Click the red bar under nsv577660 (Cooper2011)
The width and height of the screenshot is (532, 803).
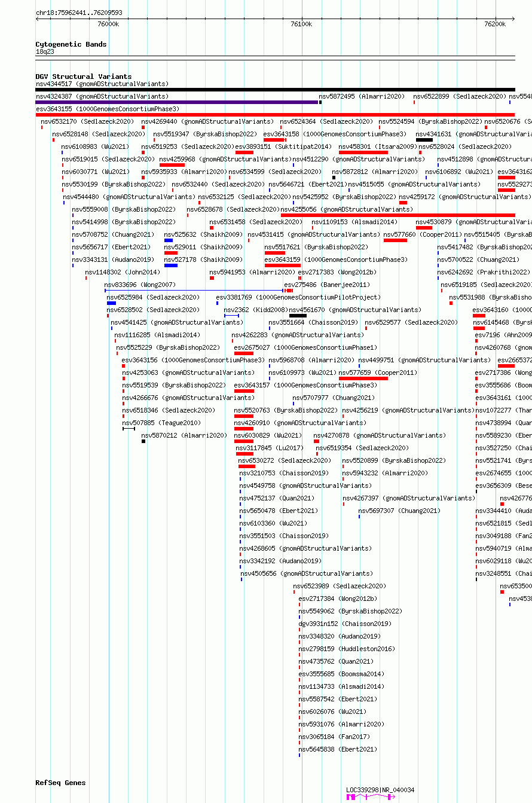[x=395, y=240]
